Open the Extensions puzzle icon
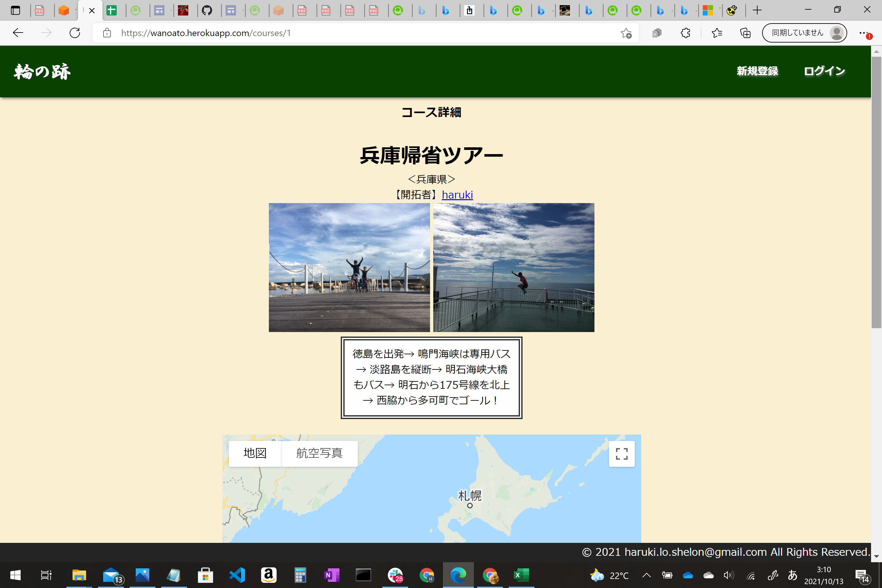 click(x=685, y=33)
